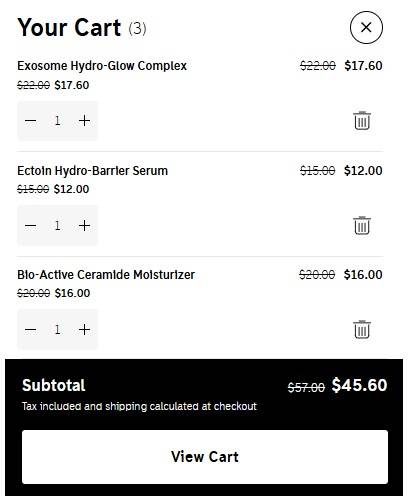Increase quantity of Exosome Hydro-Glow Complex

[x=84, y=120]
